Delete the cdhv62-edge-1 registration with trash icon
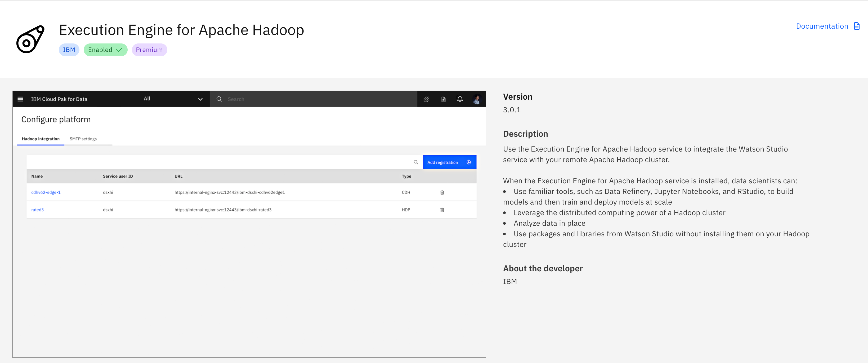Screen dimensions: 868x363 click(x=442, y=192)
